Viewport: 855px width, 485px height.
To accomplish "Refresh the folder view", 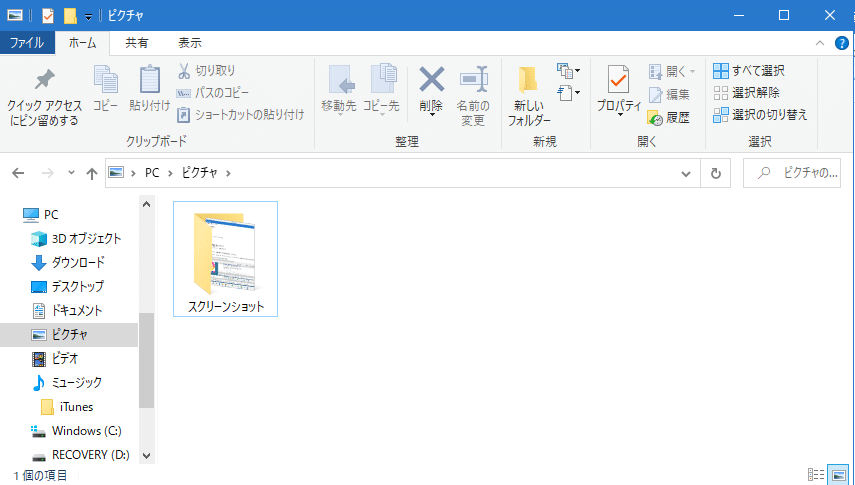I will click(715, 173).
